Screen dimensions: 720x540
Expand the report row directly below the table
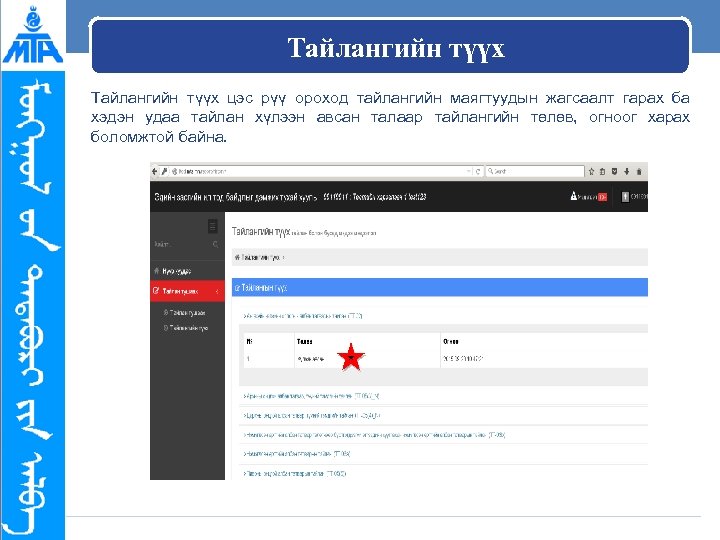coord(311,396)
